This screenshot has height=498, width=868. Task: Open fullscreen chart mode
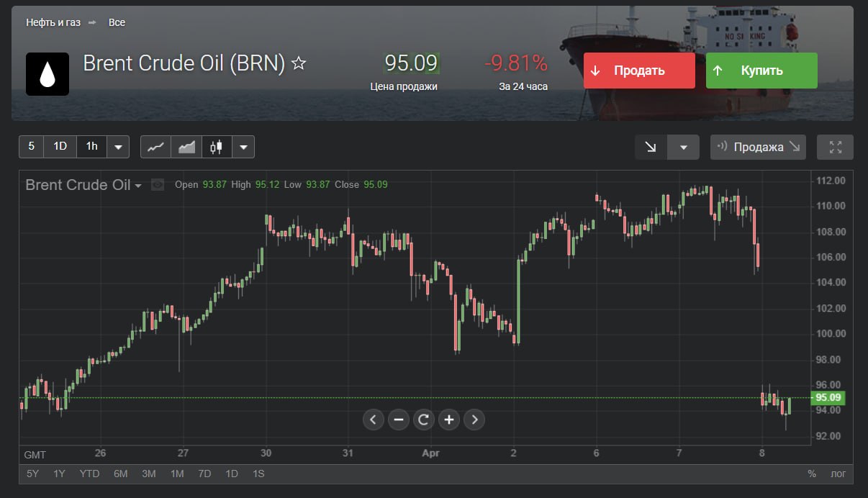(836, 147)
